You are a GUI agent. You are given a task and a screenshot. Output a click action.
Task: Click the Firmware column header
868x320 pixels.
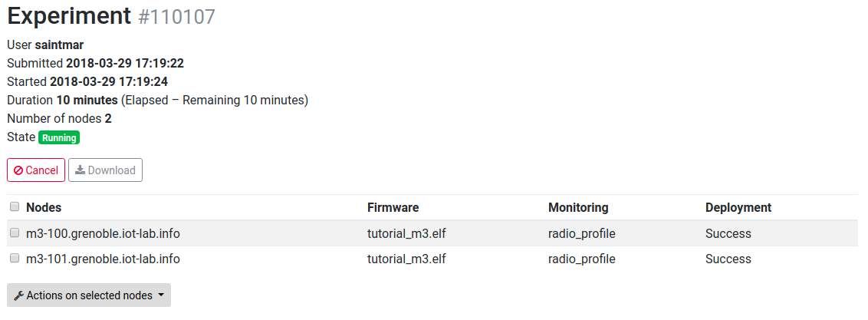click(393, 208)
